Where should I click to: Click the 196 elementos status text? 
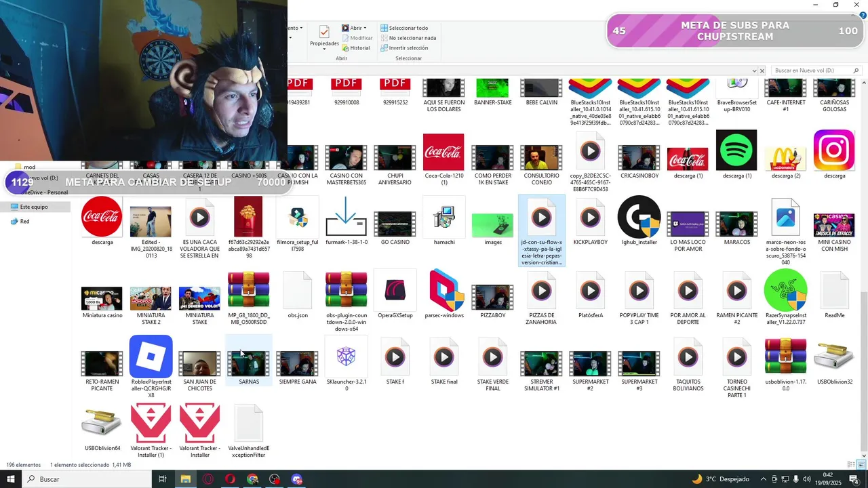24,465
